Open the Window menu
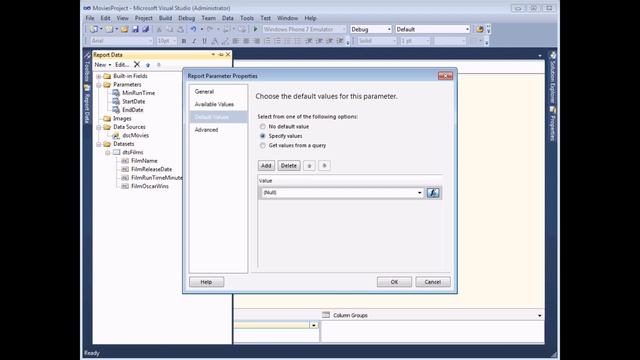The height and width of the screenshot is (360, 640). pyautogui.click(x=287, y=18)
